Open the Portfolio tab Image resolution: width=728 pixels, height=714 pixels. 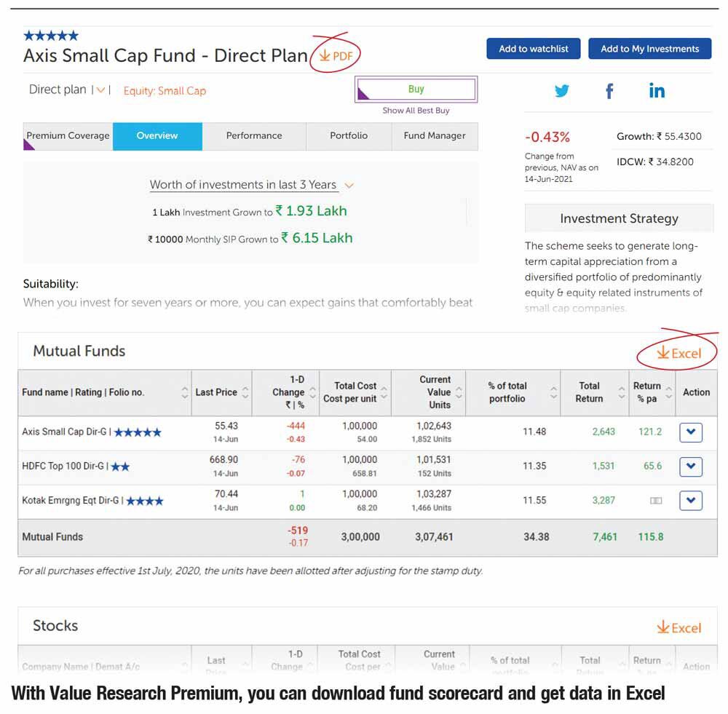pos(349,136)
